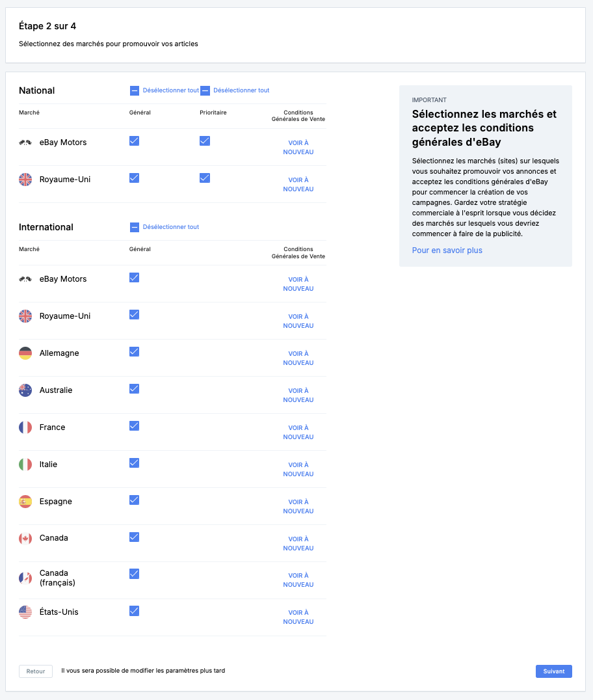Uncheck the Canada checkbox
Screen dimensions: 593x700
(x=135, y=537)
